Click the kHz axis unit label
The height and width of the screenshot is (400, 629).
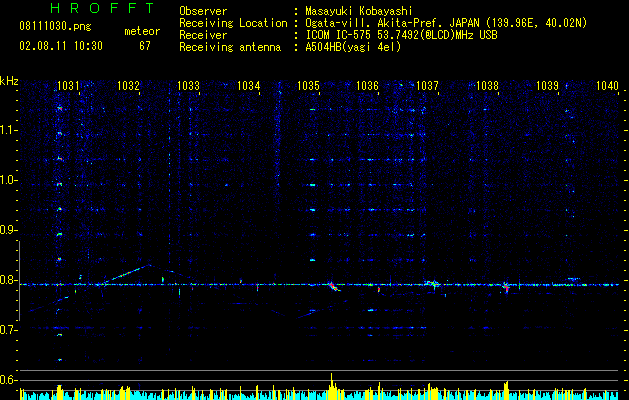click(9, 81)
